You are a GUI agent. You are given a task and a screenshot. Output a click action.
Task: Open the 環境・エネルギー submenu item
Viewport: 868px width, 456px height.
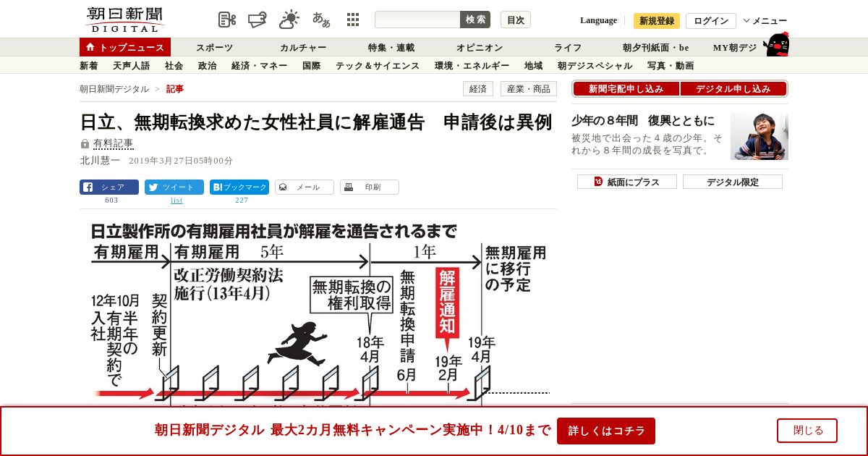pyautogui.click(x=472, y=66)
